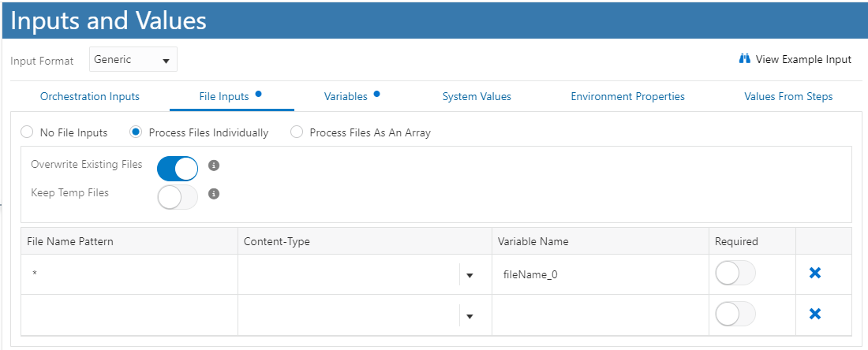The image size is (868, 350).
Task: Click the View Example Input link
Action: click(x=803, y=59)
